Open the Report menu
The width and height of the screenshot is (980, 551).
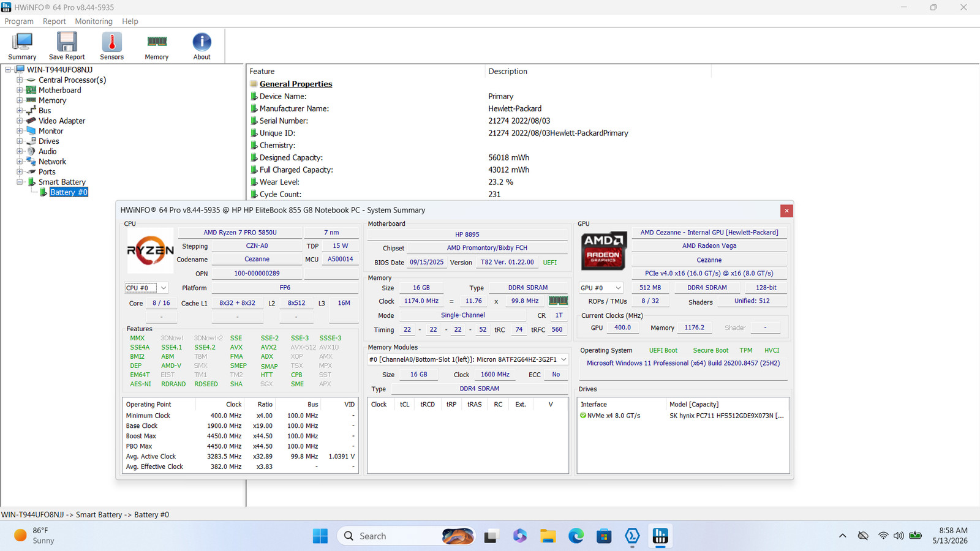pyautogui.click(x=54, y=21)
